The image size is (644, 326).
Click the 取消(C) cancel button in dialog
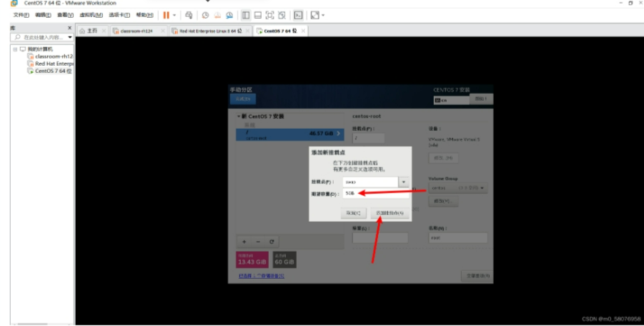point(353,213)
